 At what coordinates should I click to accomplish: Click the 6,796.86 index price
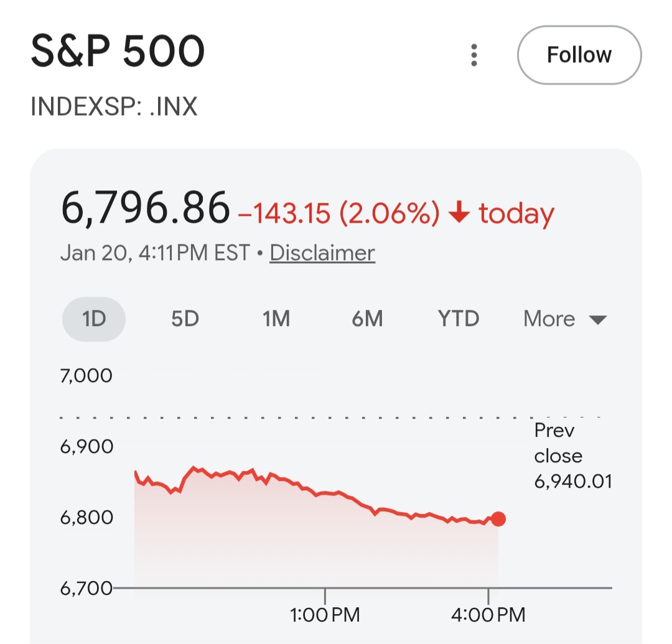pos(146,209)
